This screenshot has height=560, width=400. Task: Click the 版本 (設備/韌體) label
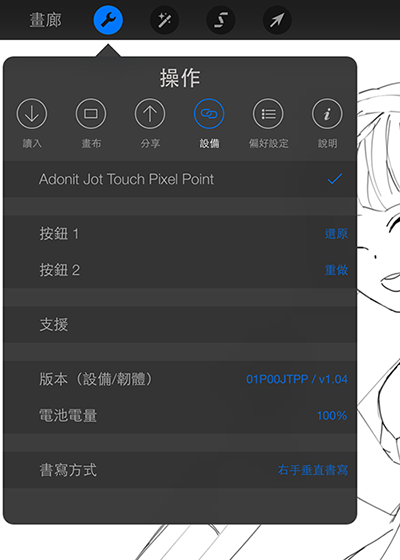click(x=96, y=379)
